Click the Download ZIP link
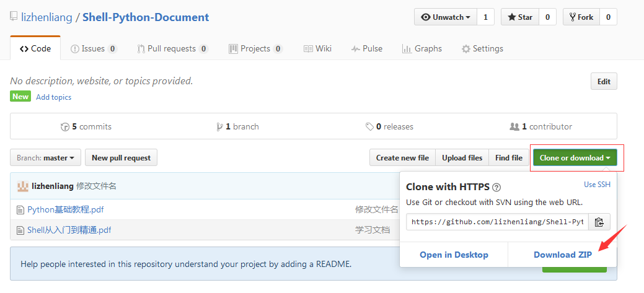The height and width of the screenshot is (293, 644). click(562, 255)
